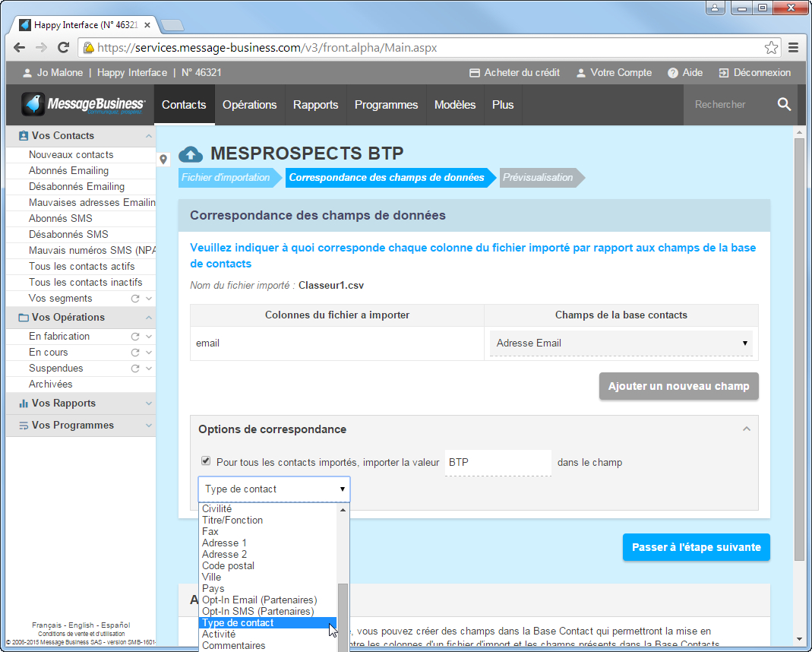
Task: Reload the page with browser refresh
Action: 64,48
